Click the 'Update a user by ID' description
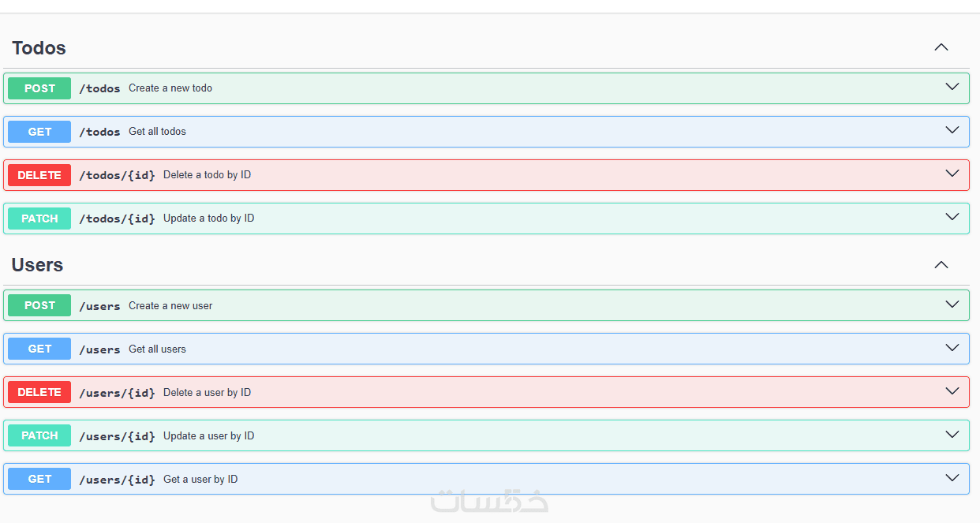The width and height of the screenshot is (980, 523). click(x=209, y=436)
